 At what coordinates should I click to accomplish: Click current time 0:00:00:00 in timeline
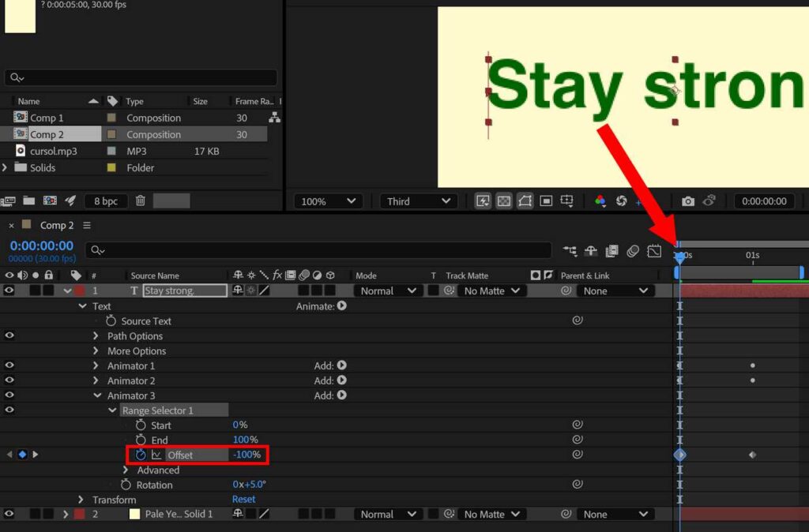42,245
